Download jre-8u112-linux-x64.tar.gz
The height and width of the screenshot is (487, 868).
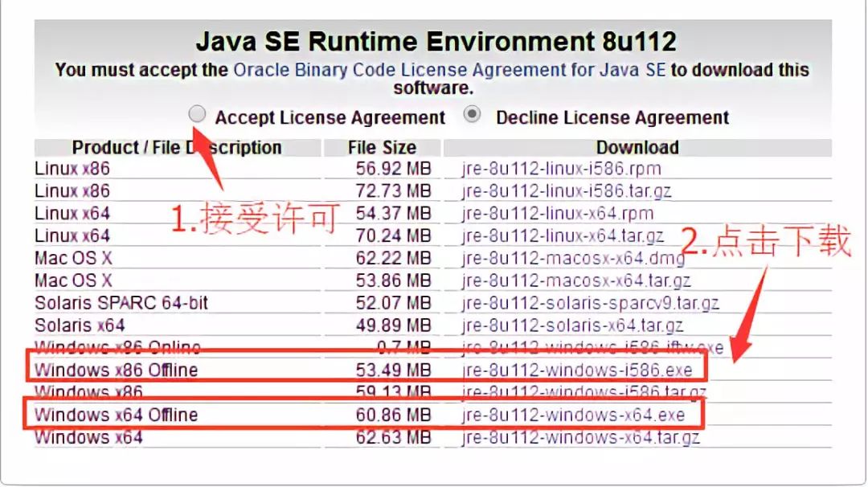(563, 235)
